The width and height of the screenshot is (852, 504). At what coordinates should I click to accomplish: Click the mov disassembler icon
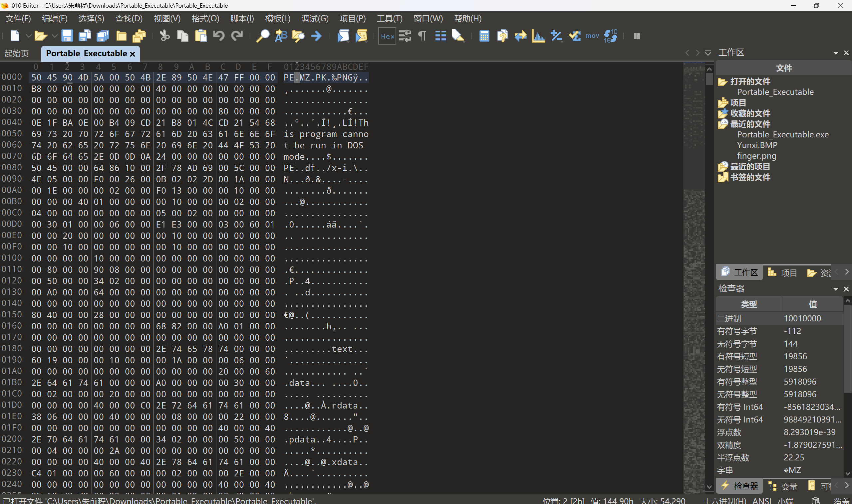592,36
